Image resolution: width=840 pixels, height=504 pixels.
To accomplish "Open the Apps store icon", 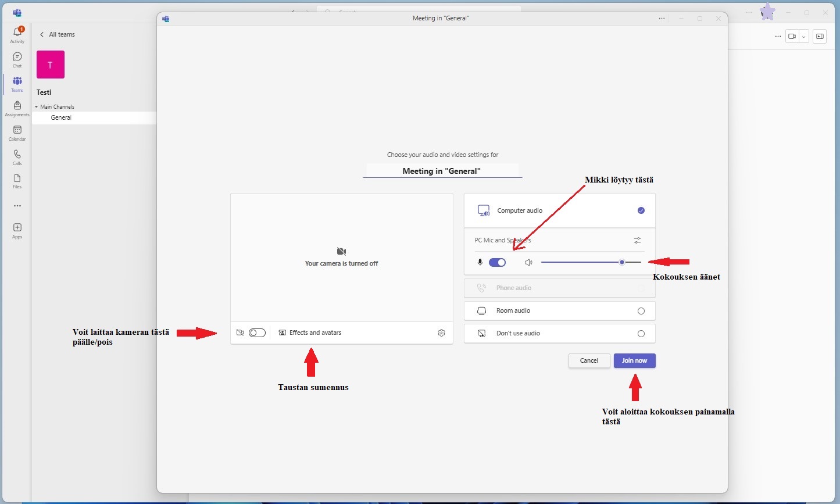I will [17, 230].
